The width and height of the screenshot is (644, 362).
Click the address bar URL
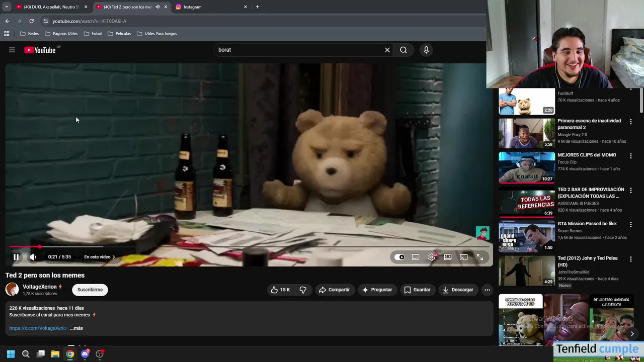pos(90,21)
